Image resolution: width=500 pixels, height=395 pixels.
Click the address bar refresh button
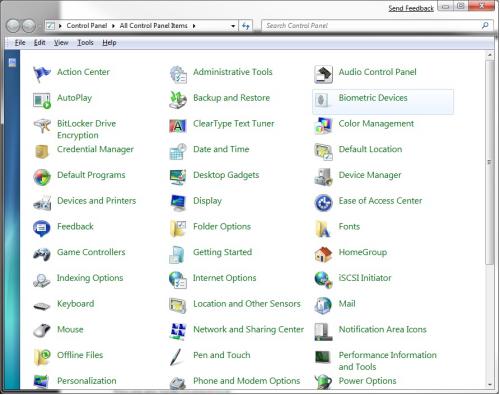[246, 26]
